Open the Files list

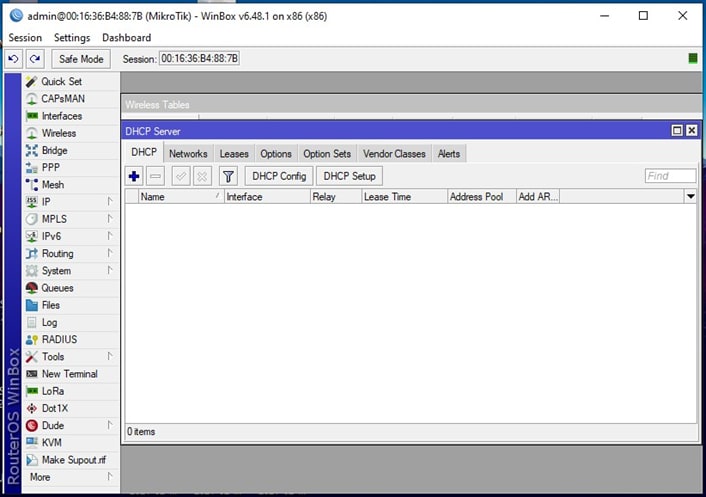click(50, 305)
